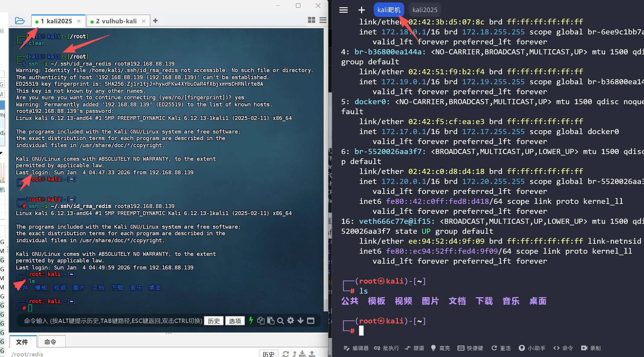Image resolution: width=644 pixels, height=357 pixels.
Task: Click the green lightning quick command icon
Action: click(x=251, y=320)
